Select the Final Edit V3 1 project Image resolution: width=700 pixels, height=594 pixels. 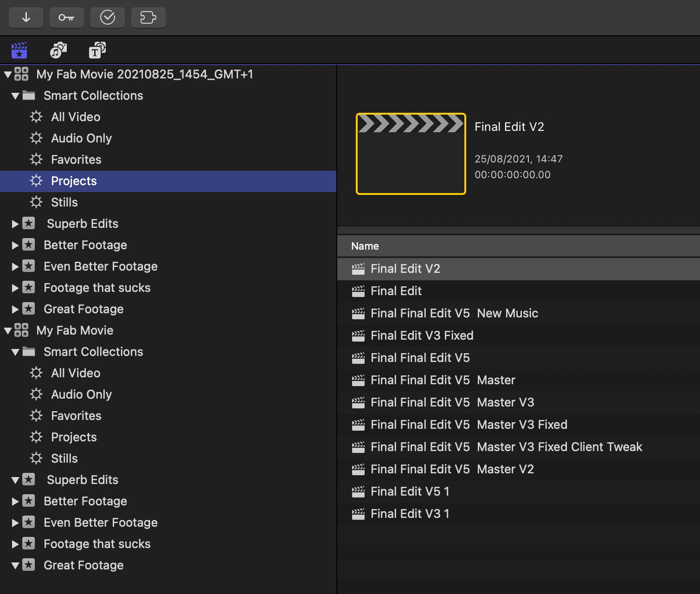coord(519,514)
